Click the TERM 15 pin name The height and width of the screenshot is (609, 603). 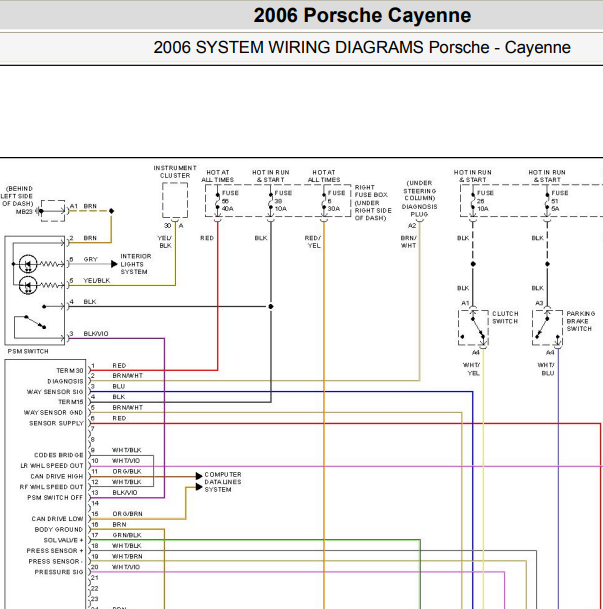(x=70, y=402)
